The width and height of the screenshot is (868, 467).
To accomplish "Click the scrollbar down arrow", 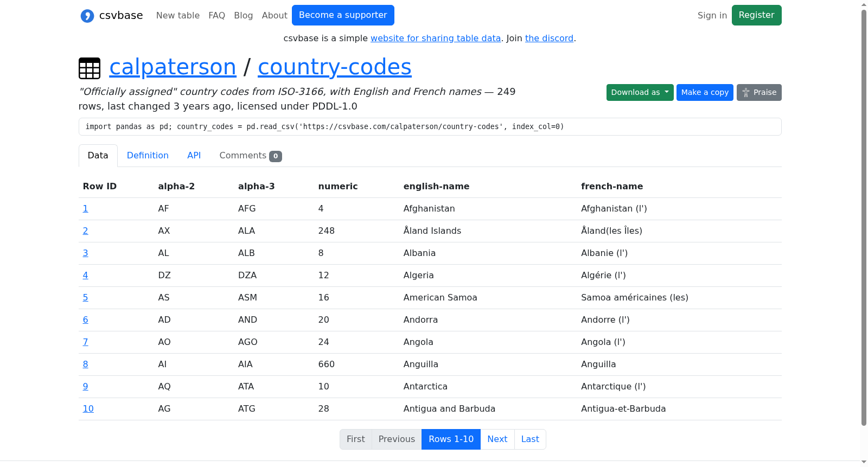I will (x=864, y=462).
